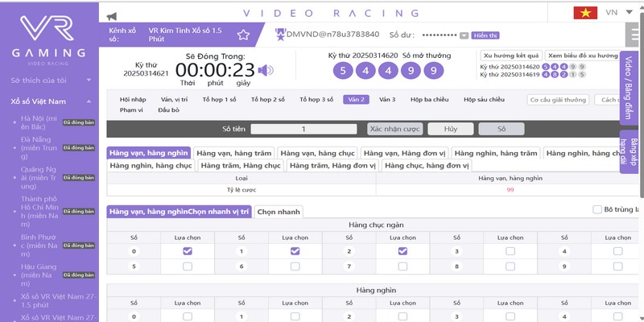Click the crown icon beside the username
This screenshot has height=322, width=644.
coord(280,34)
